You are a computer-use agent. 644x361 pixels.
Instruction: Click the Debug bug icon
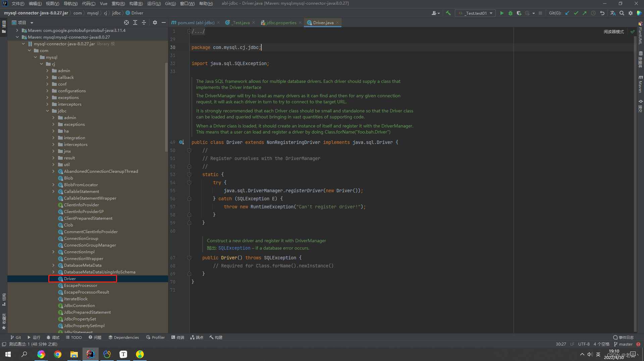[x=511, y=13]
